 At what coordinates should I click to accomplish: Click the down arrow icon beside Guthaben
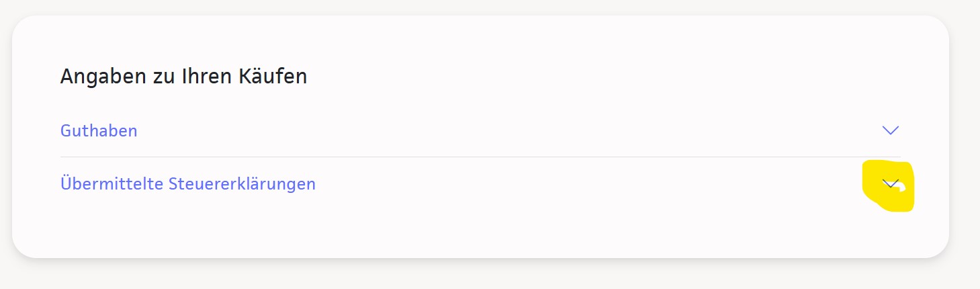pos(890,130)
